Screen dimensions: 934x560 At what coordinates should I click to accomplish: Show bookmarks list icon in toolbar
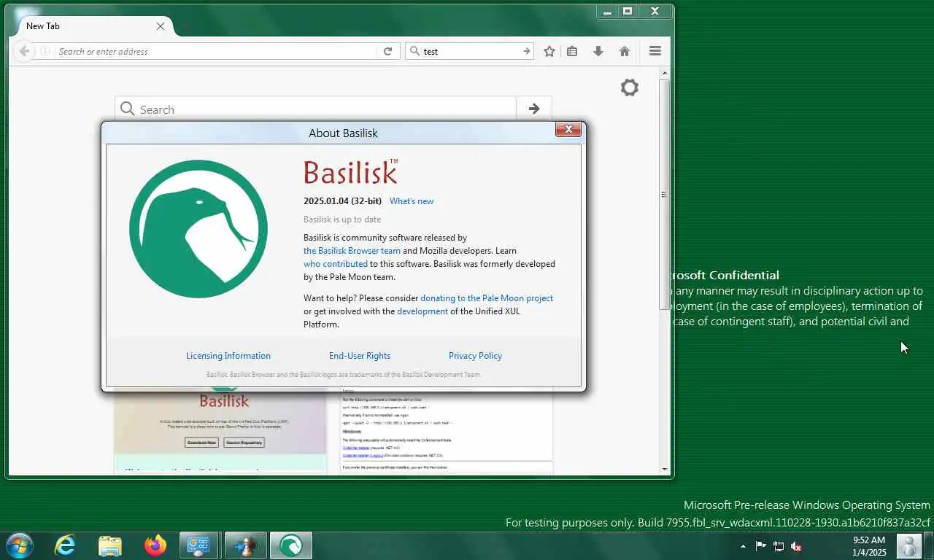pyautogui.click(x=572, y=51)
